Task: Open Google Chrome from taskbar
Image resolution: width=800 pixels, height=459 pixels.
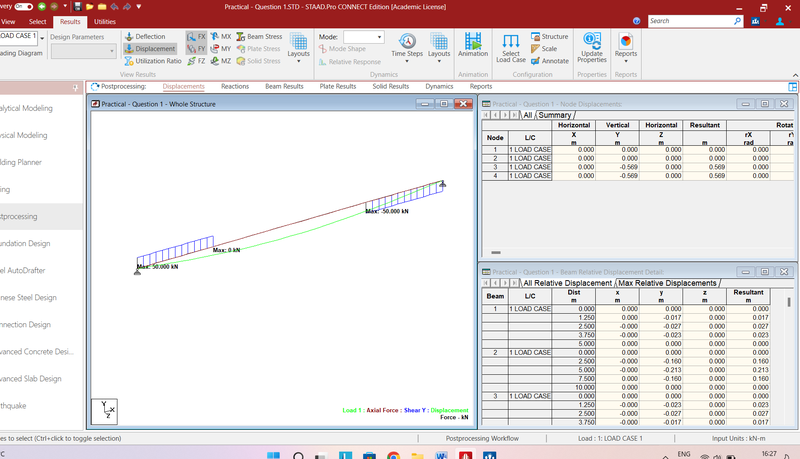Action: click(393, 455)
